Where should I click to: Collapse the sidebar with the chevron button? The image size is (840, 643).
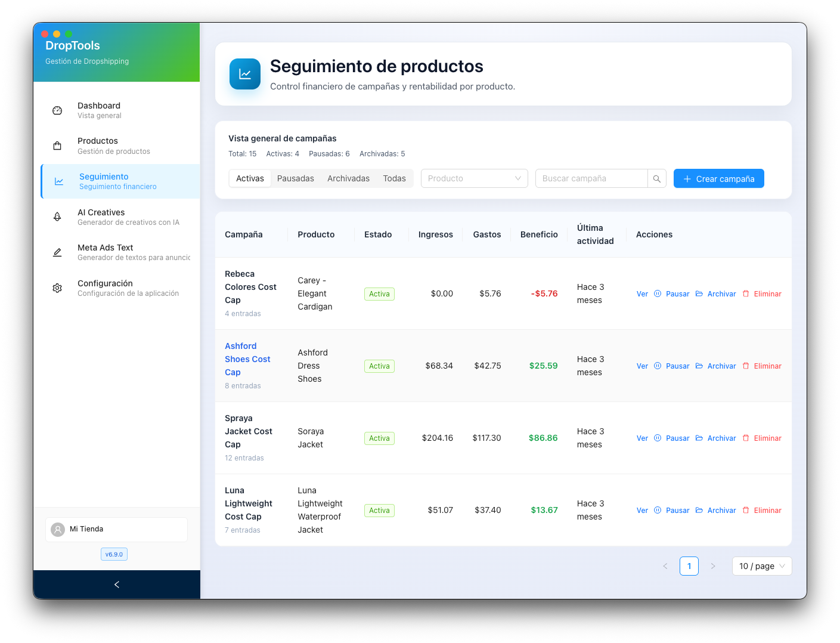click(117, 585)
